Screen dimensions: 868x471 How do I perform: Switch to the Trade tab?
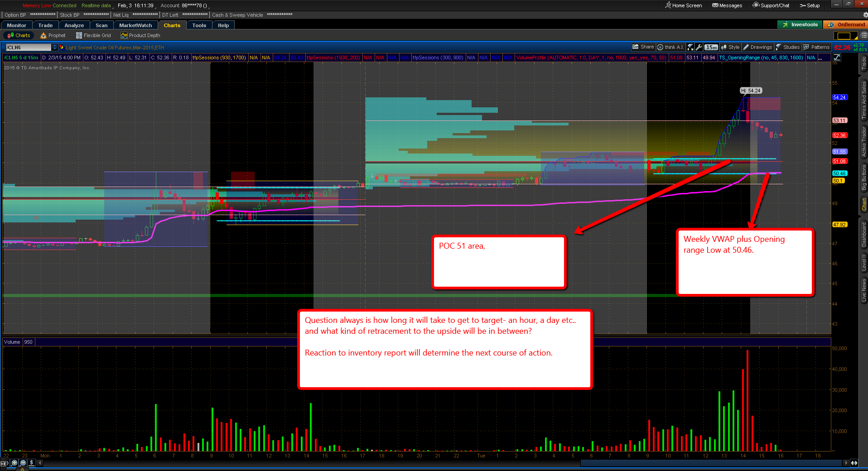pyautogui.click(x=46, y=25)
